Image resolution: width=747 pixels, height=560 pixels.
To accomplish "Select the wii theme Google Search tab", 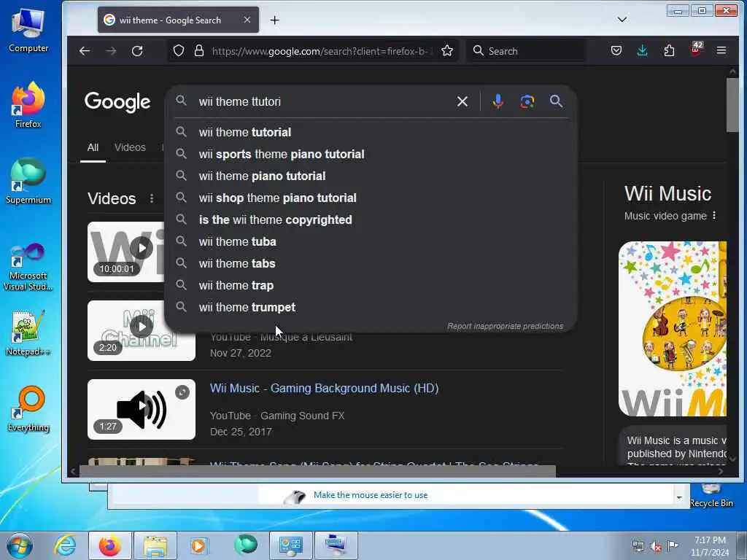I will (178, 20).
